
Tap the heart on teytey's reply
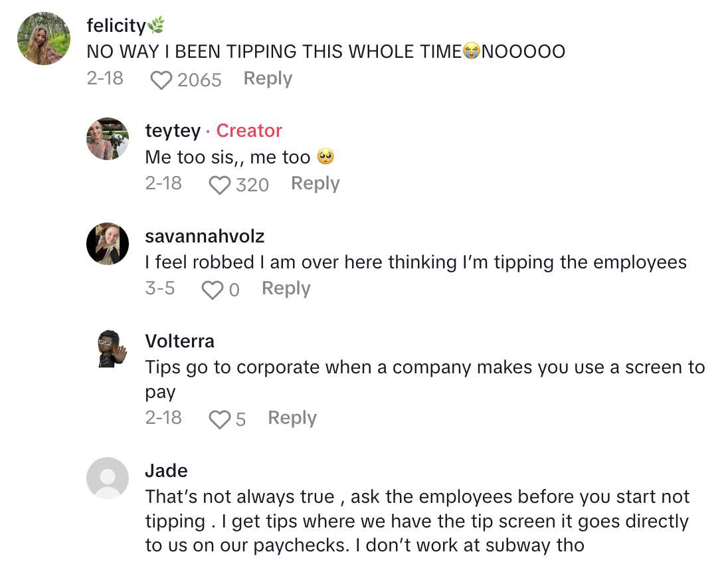[219, 185]
